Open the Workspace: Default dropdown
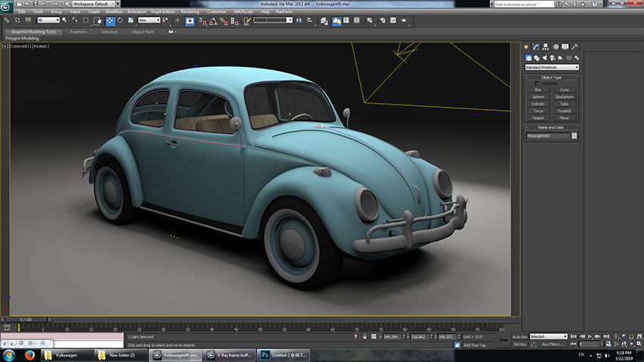Screen dimensions: 644x362 [94, 4]
